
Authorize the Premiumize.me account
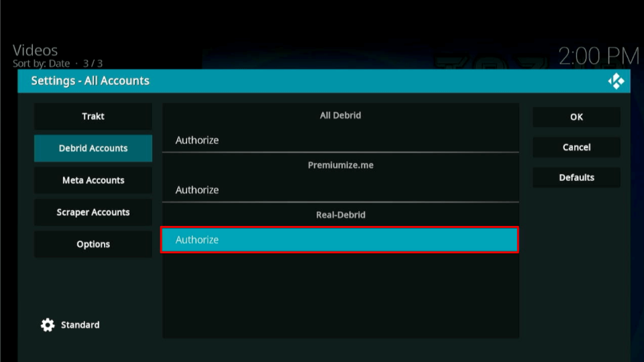click(341, 190)
